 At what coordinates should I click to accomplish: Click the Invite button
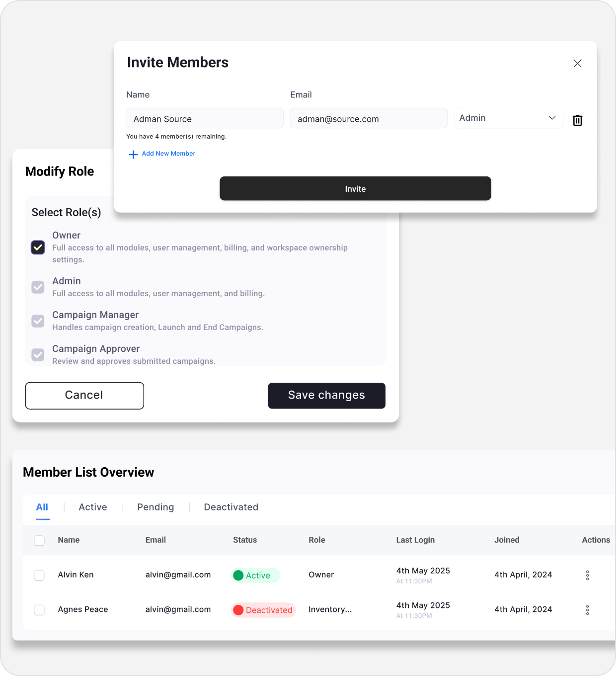click(x=355, y=189)
